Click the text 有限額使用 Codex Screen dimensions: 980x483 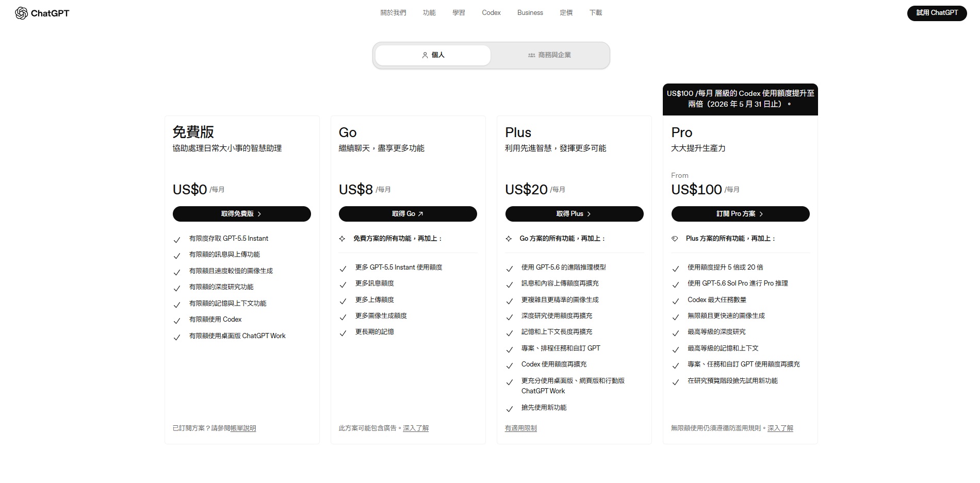216,320
